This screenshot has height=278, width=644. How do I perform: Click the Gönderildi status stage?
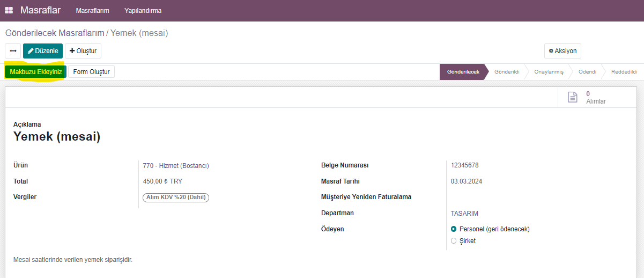[x=507, y=72]
